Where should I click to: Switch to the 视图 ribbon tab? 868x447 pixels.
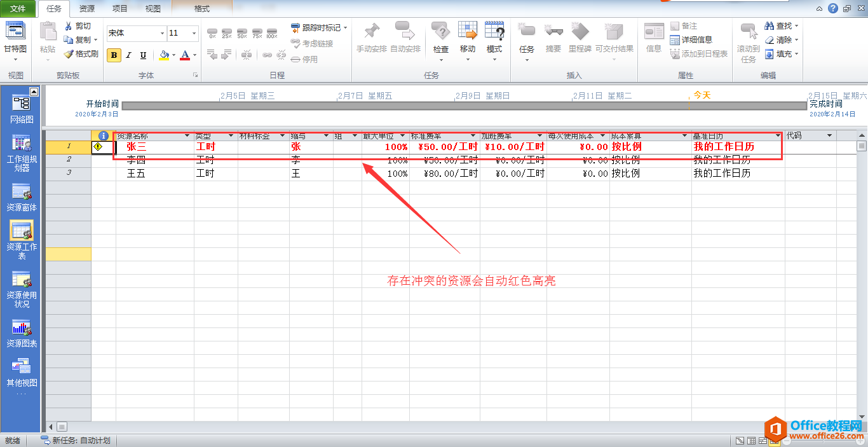coord(153,9)
